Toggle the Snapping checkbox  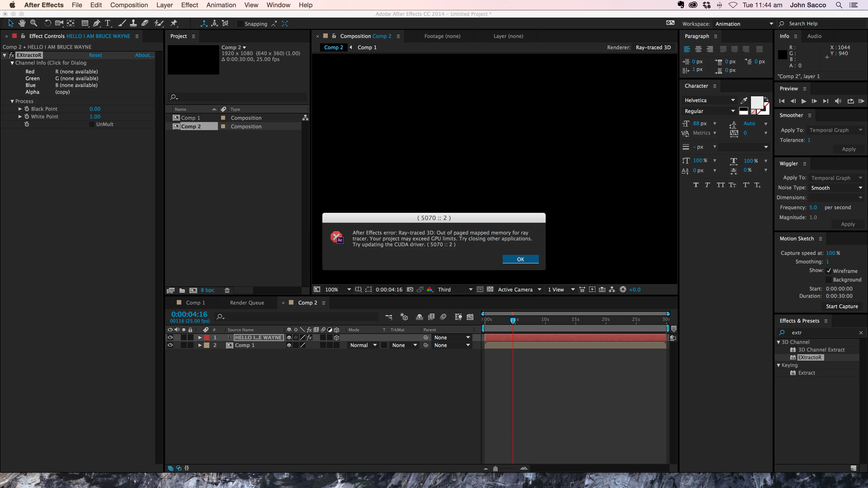click(x=240, y=24)
